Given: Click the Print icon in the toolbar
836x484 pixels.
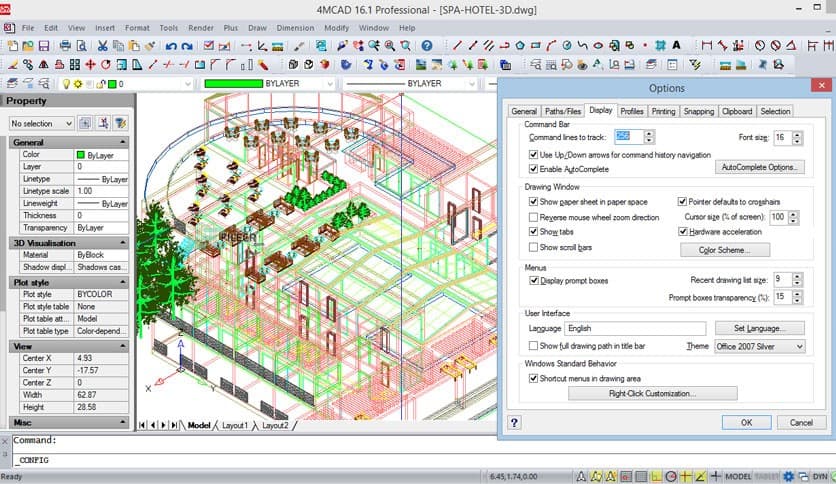Looking at the screenshot, I should click(x=65, y=45).
